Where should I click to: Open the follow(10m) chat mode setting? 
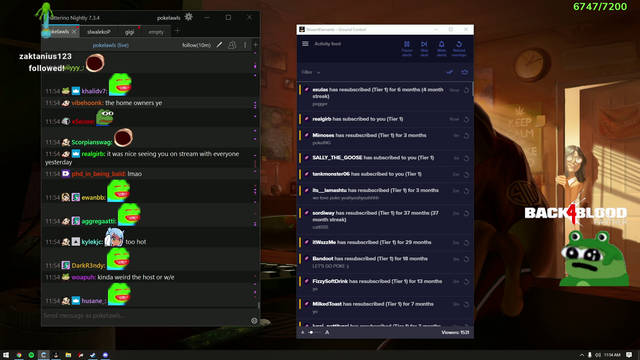(196, 45)
